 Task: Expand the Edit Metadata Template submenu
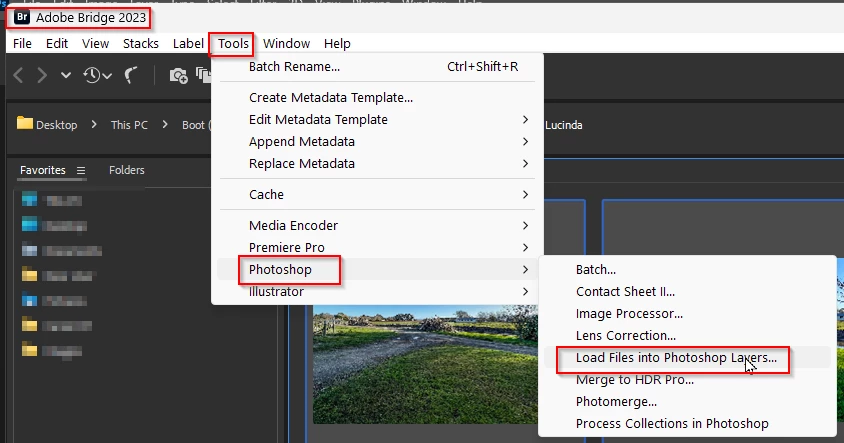[377, 119]
